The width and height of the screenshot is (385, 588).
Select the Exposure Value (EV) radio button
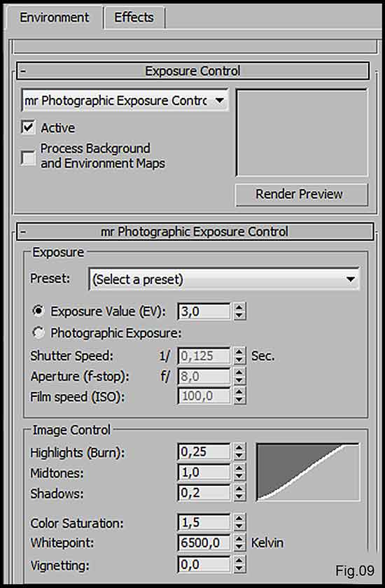click(38, 311)
